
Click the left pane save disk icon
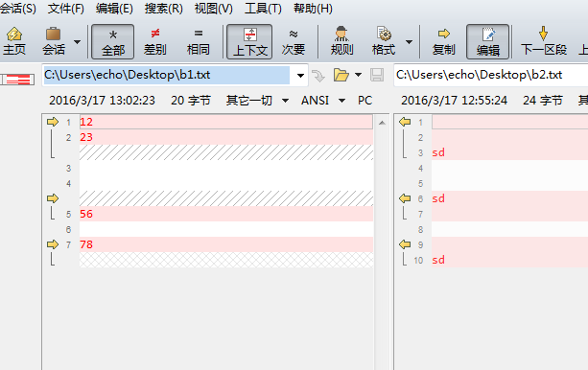click(x=377, y=75)
